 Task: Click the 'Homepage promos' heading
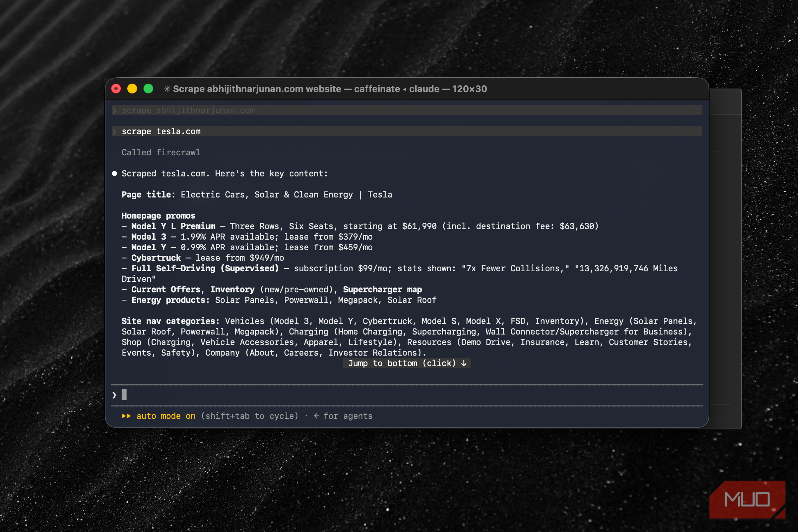(159, 216)
